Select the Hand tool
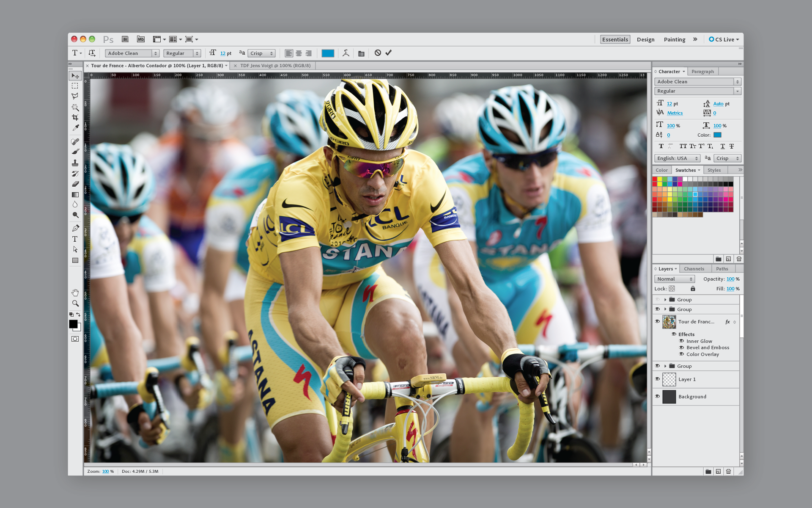Viewport: 812px width, 508px height. [75, 293]
